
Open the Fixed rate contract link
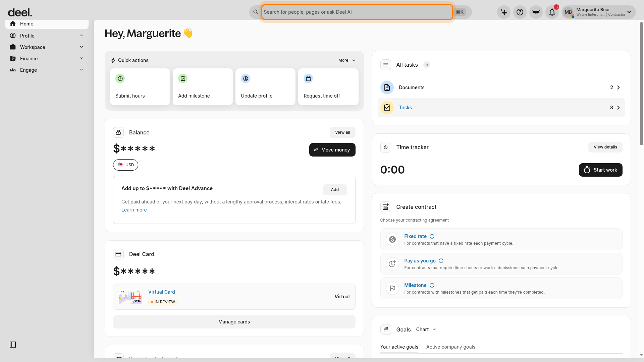point(415,236)
